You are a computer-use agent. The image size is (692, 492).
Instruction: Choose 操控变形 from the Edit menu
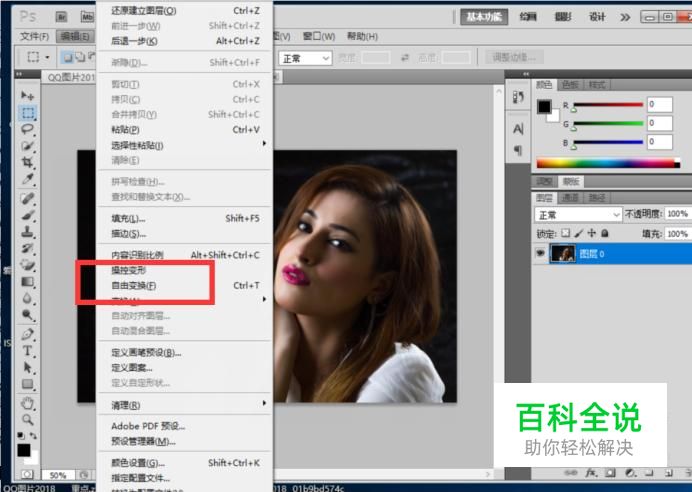[185, 270]
